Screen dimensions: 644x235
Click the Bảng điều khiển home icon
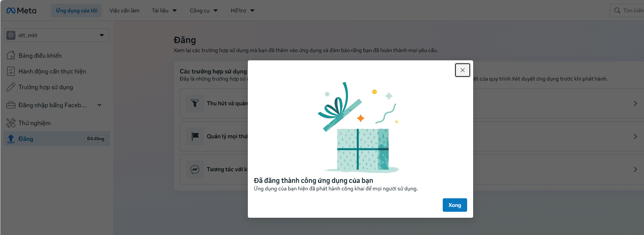point(11,55)
